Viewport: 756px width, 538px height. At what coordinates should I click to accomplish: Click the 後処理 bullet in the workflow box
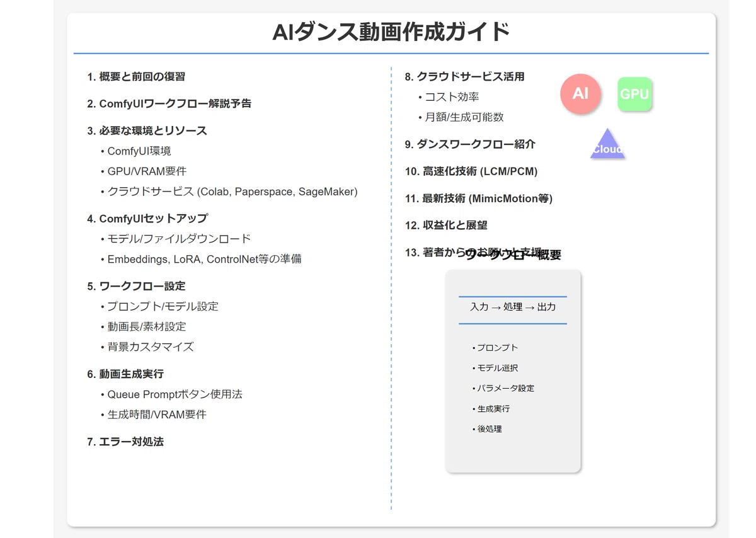486,429
